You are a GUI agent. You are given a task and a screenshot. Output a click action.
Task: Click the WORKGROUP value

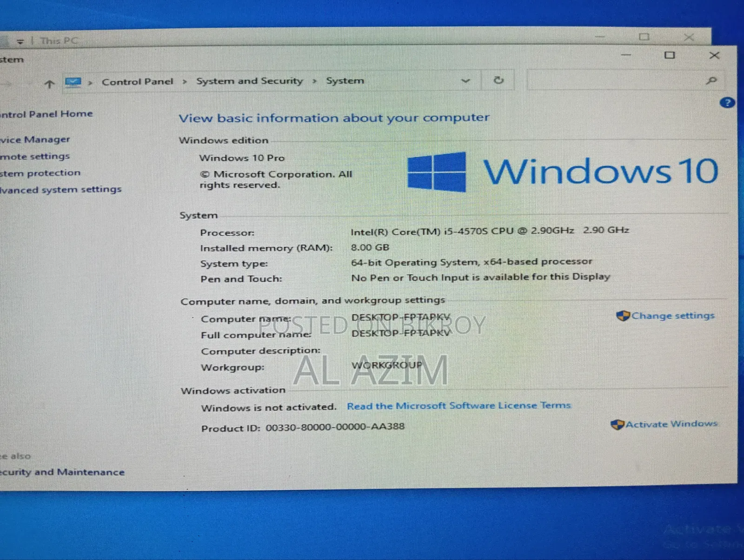[387, 365]
